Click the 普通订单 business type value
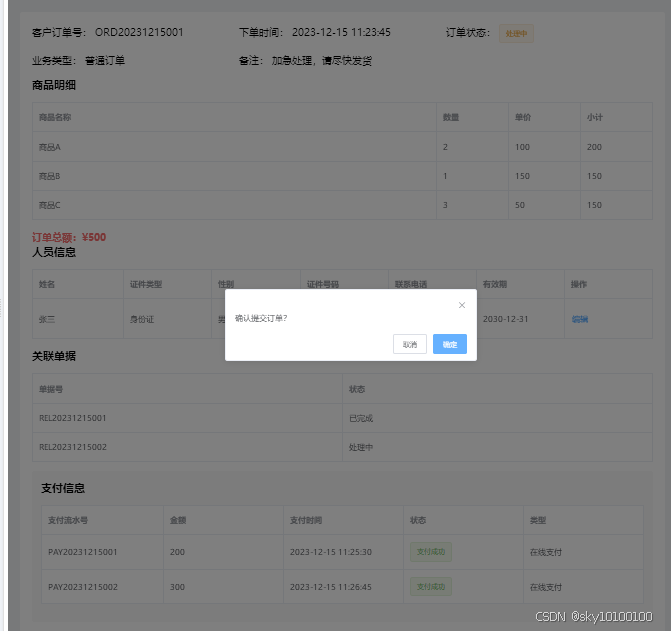 pos(105,61)
